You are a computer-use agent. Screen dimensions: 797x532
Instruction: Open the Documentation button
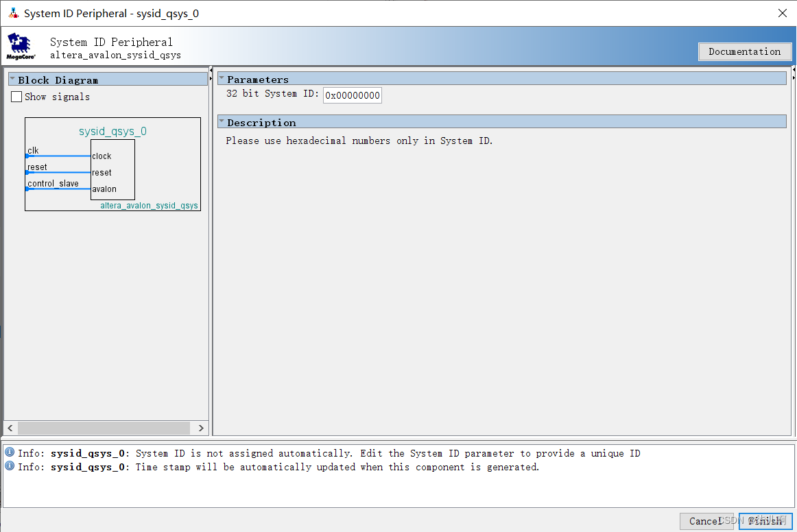coord(745,51)
